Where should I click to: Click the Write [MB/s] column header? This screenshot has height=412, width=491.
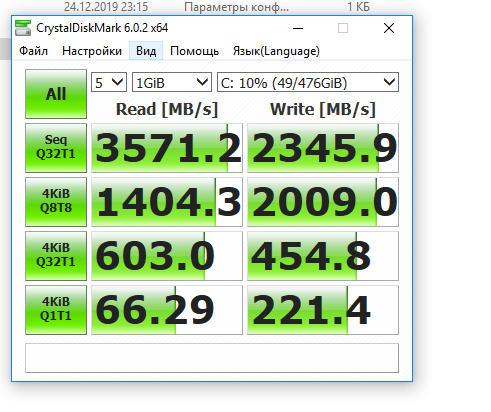(323, 109)
